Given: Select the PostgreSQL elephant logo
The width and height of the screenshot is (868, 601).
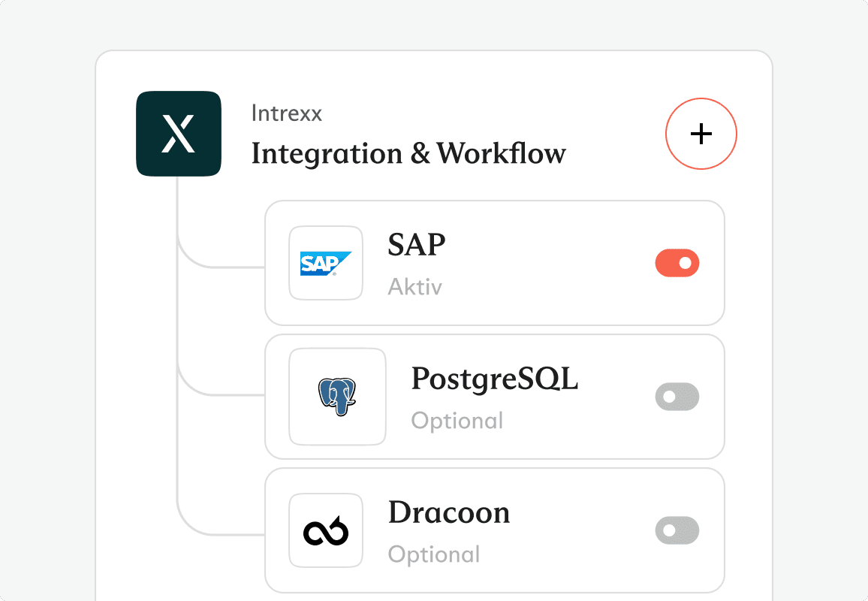Looking at the screenshot, I should [337, 397].
